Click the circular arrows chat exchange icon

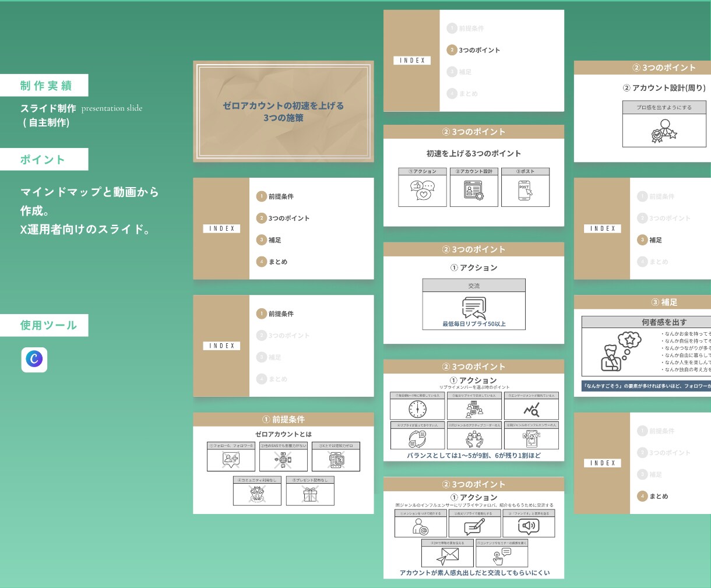point(417,439)
